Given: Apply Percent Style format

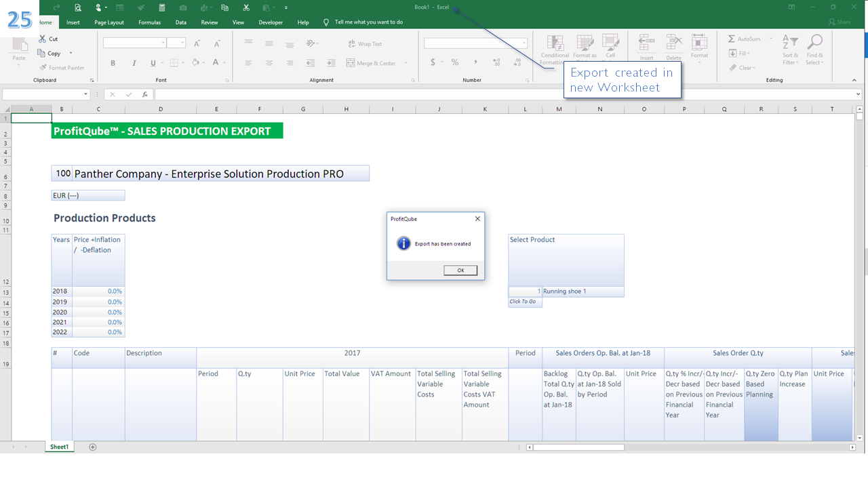Looking at the screenshot, I should [455, 62].
